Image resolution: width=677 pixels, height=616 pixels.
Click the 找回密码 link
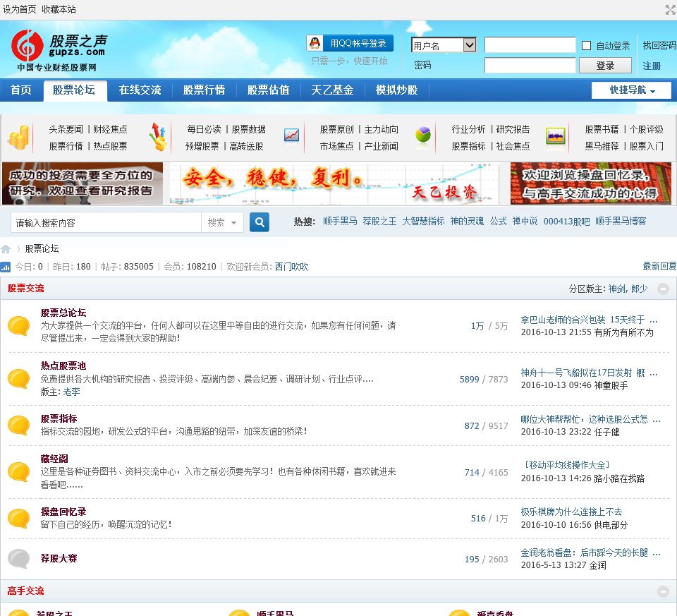(659, 45)
